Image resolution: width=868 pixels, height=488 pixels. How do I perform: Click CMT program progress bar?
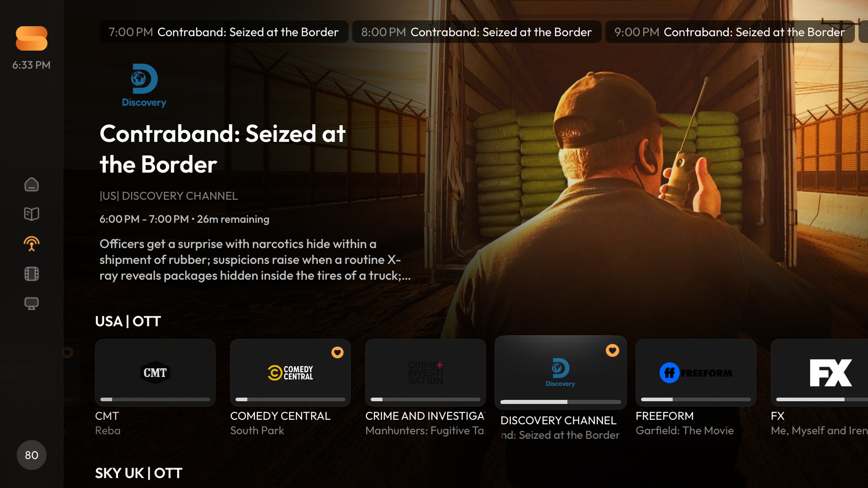[x=155, y=399]
